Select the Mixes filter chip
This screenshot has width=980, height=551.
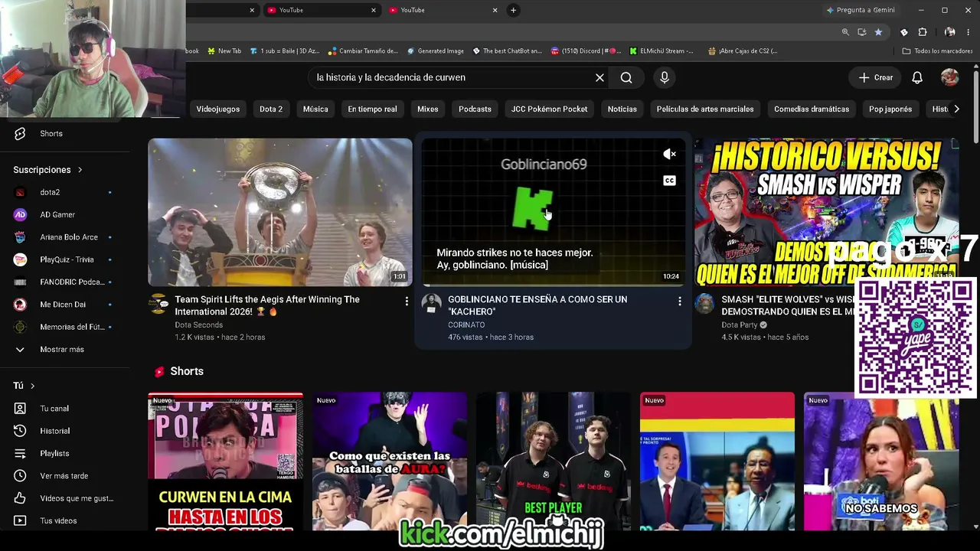pyautogui.click(x=428, y=109)
